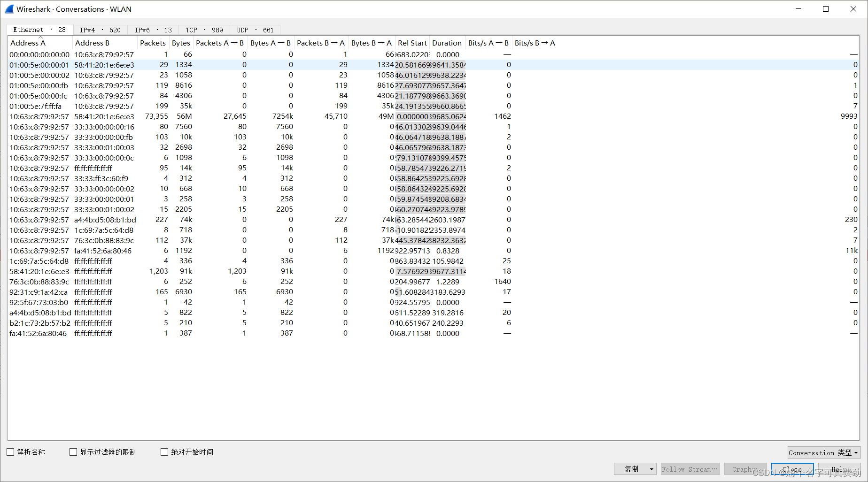This screenshot has height=482, width=868.
Task: Sort by the Packets column header
Action: (x=153, y=43)
